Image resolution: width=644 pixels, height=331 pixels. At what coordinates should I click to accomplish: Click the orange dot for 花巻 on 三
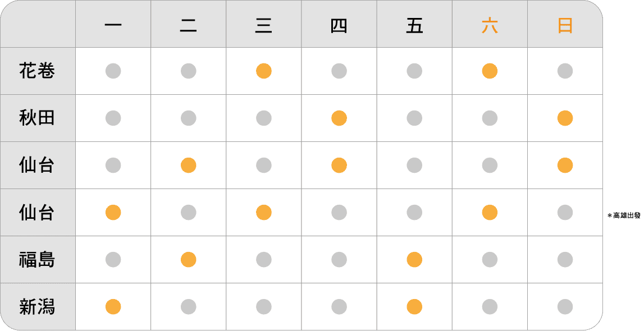pos(264,71)
